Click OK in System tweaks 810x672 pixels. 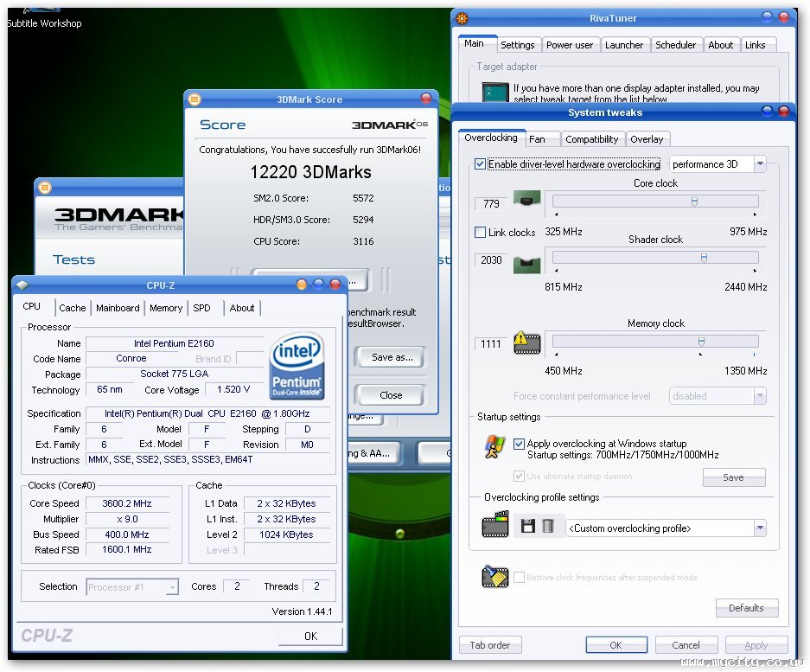tap(615, 645)
